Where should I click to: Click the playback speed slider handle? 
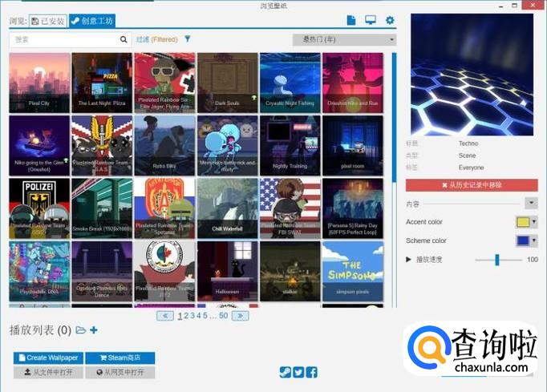pos(497,260)
